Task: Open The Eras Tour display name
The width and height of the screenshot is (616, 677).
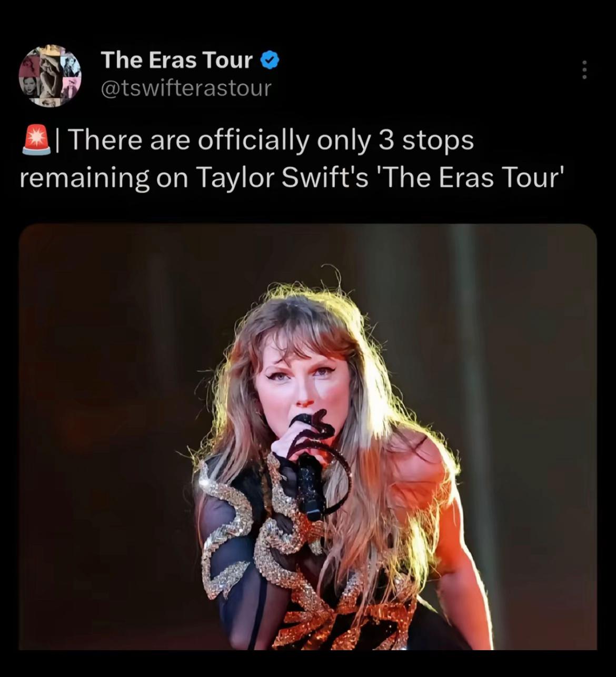Action: [176, 60]
